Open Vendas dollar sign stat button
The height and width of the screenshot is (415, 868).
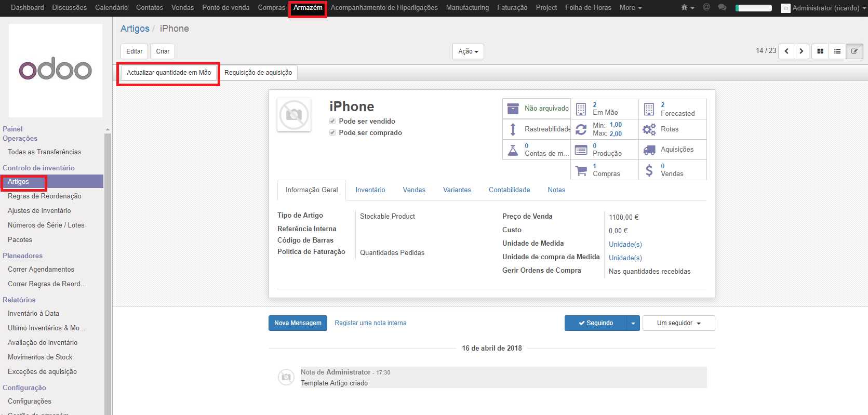click(673, 170)
